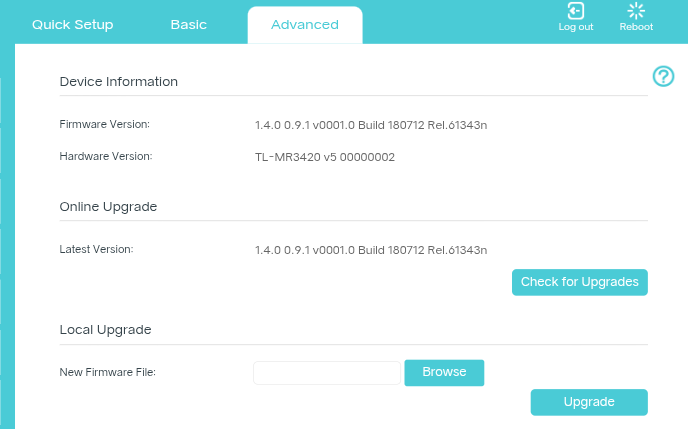The width and height of the screenshot is (688, 429).
Task: Click the Reboot text label
Action: point(636,27)
